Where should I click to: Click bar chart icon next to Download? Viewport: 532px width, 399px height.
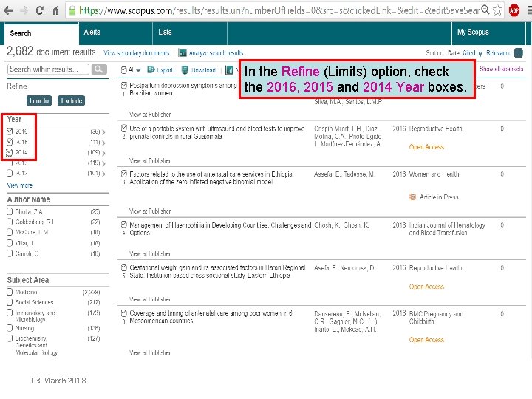(229, 70)
